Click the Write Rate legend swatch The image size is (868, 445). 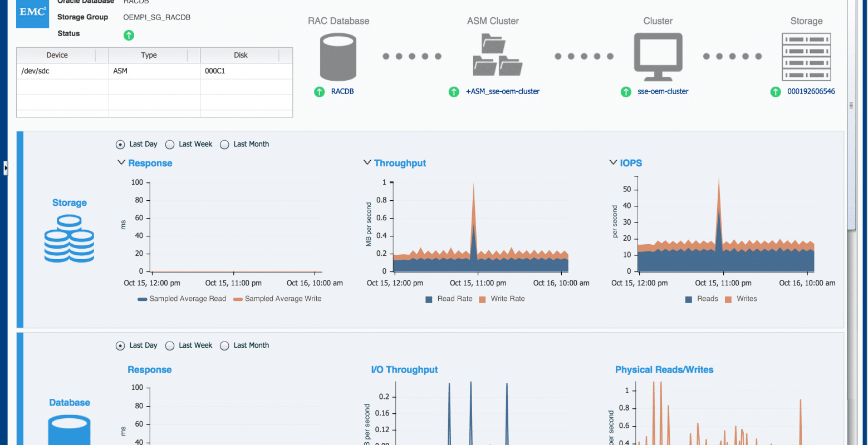click(482, 299)
